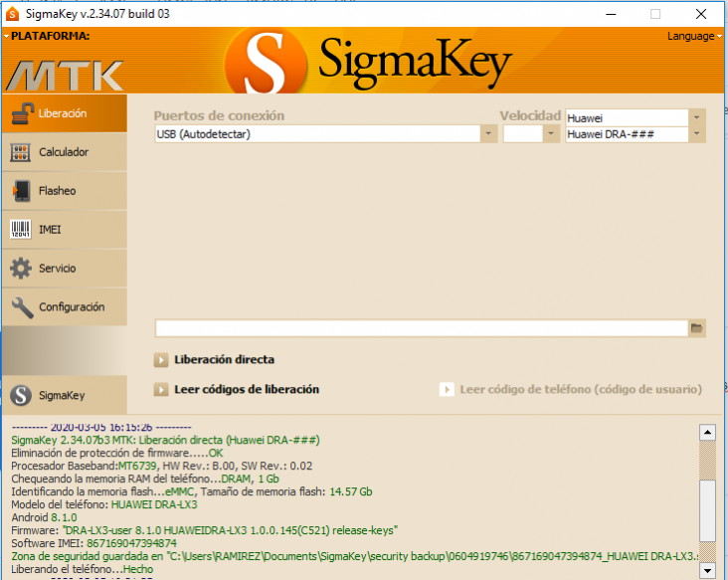Screen dimensions: 728x580
Task: Click arrow beside Leer código de teléfono
Action: pos(447,390)
